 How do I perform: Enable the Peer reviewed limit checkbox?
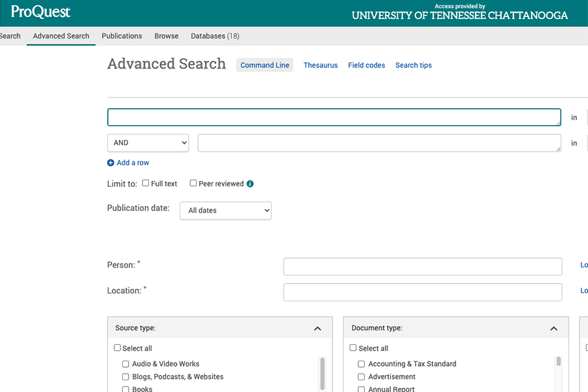(193, 183)
